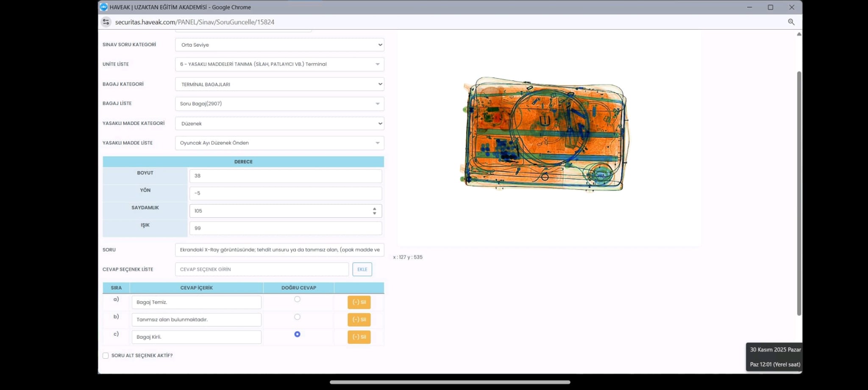Minimize the Chrome window
868x390 pixels.
[749, 7]
